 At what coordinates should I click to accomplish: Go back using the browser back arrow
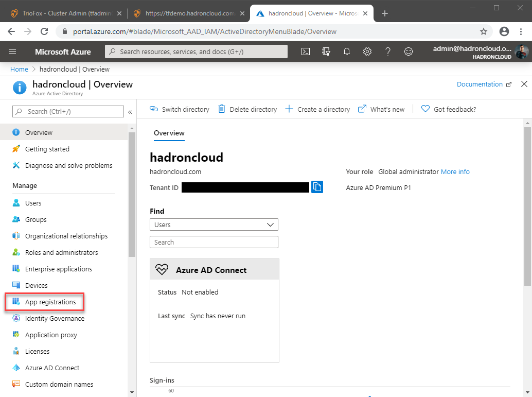point(11,31)
